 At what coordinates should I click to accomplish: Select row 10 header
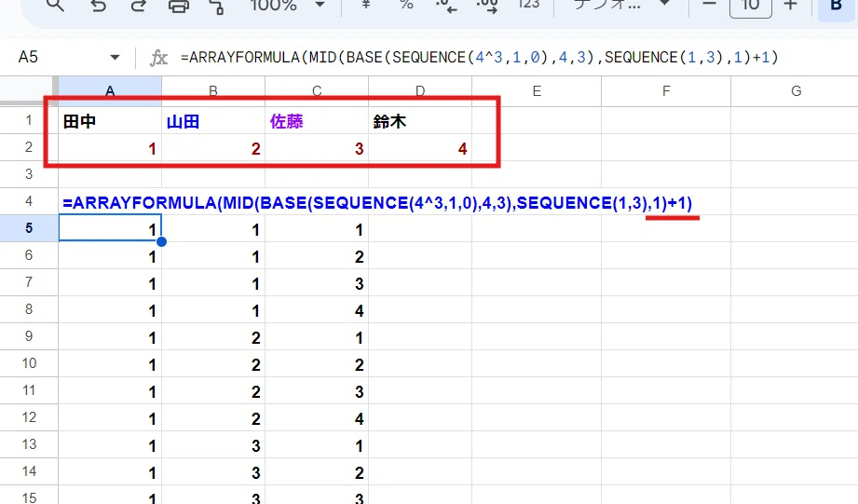pyautogui.click(x=29, y=363)
